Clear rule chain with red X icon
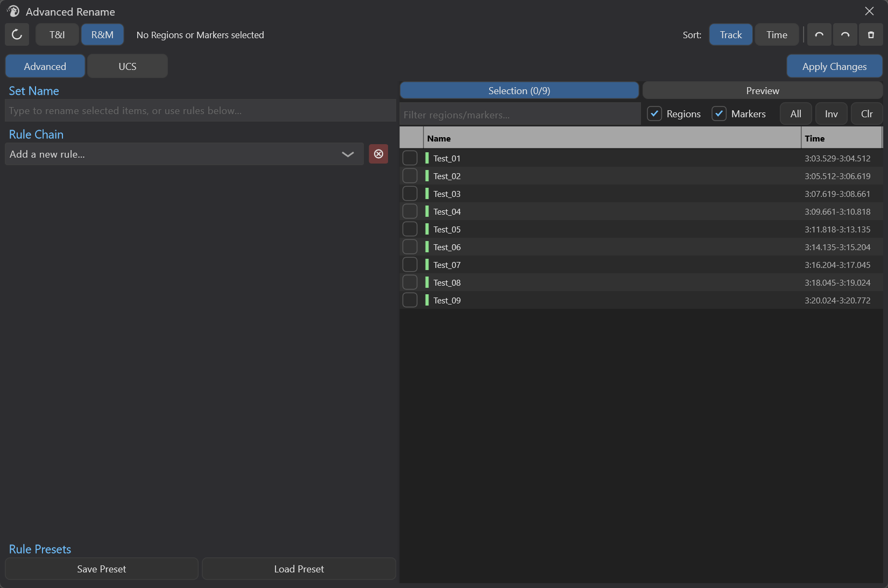The width and height of the screenshot is (888, 588). [378, 154]
